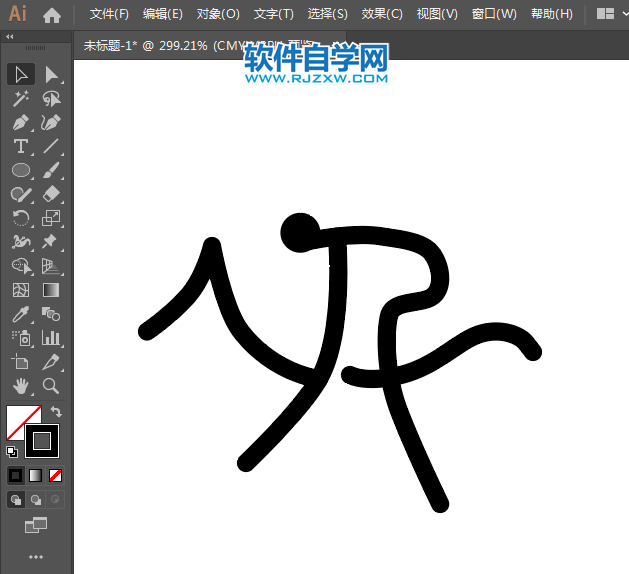Open the 效果(C) menu
The width and height of the screenshot is (629, 574).
point(382,14)
